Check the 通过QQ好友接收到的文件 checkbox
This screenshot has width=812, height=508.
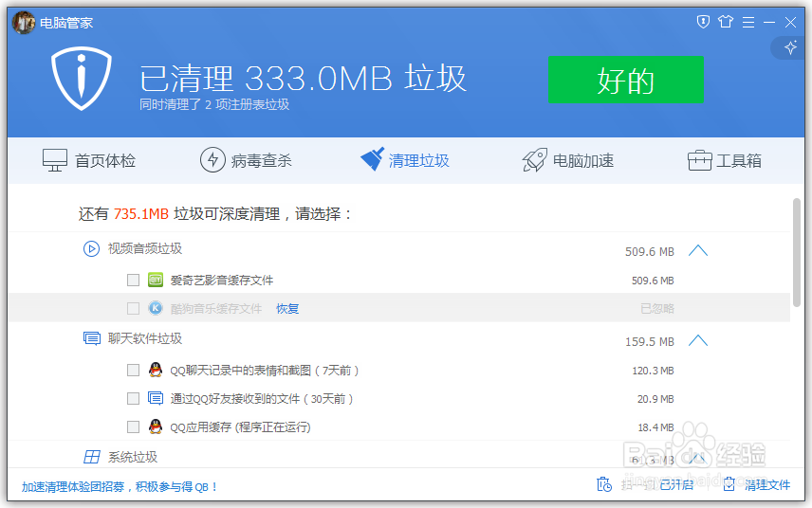(x=133, y=398)
